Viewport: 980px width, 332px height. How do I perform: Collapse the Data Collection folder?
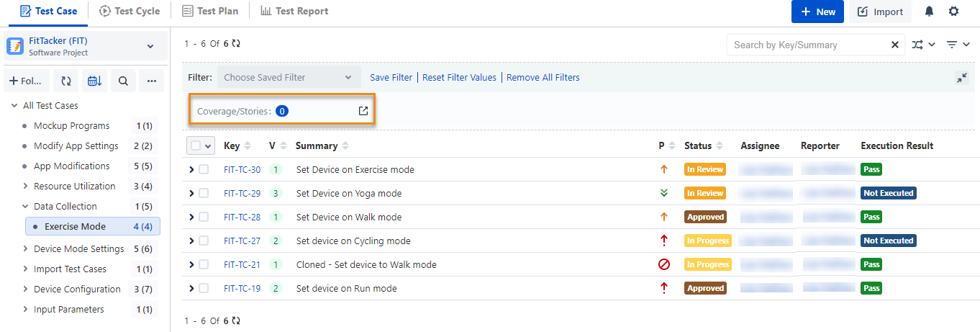pos(24,206)
